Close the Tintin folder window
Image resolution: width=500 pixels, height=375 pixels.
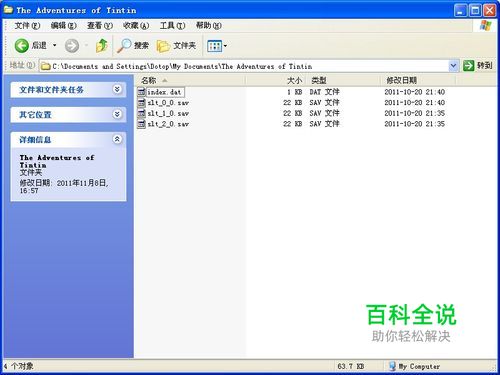[490, 11]
